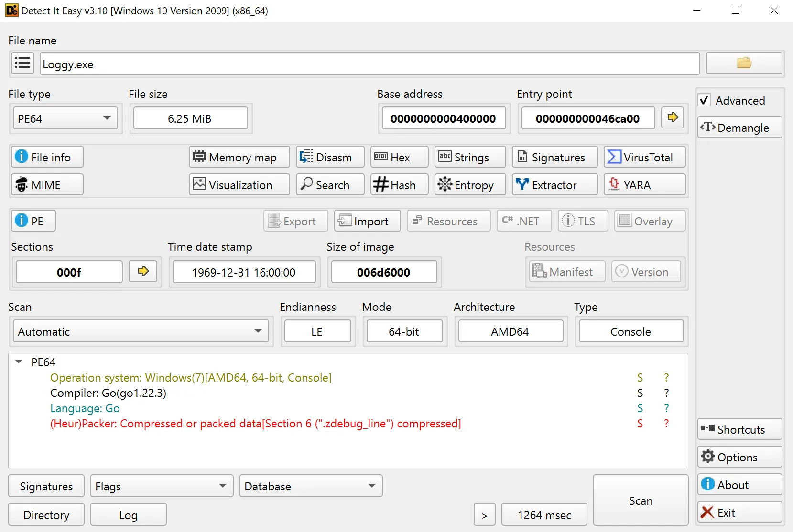793x532 pixels.
Task: Open the Flags dropdown
Action: (x=162, y=486)
